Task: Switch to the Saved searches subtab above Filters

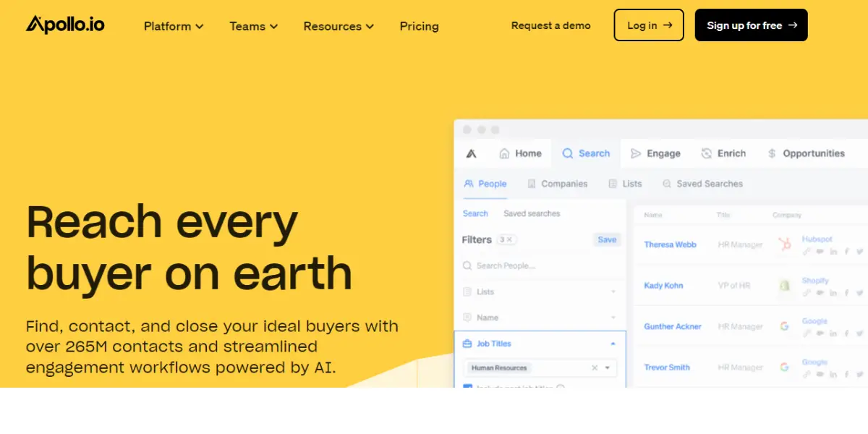Action: click(x=532, y=213)
